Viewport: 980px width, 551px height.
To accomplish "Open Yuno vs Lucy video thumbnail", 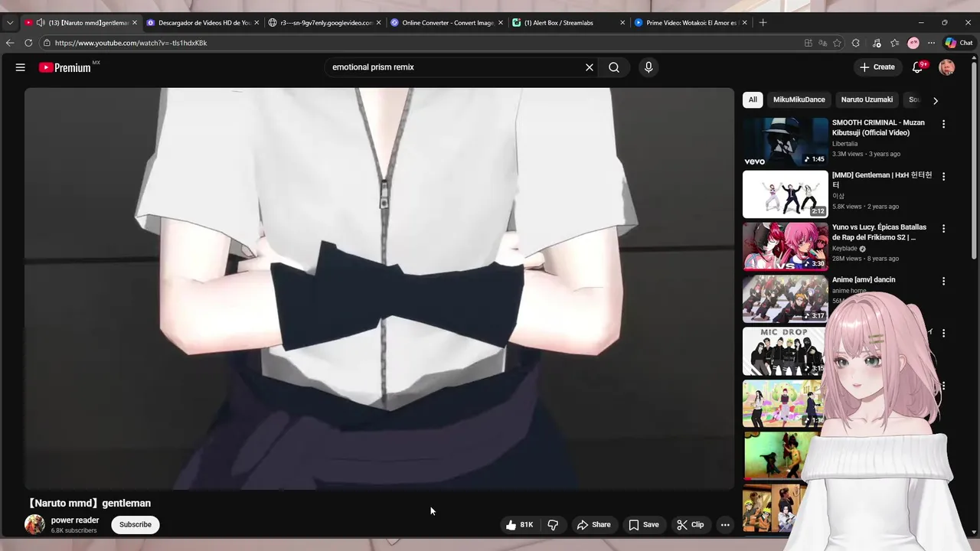I will (786, 246).
